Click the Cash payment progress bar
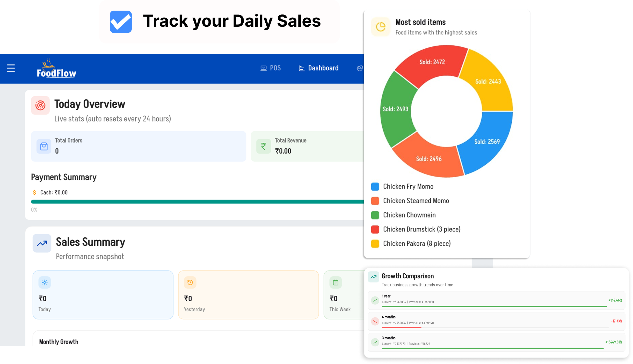The height and width of the screenshot is (364, 633). click(197, 202)
